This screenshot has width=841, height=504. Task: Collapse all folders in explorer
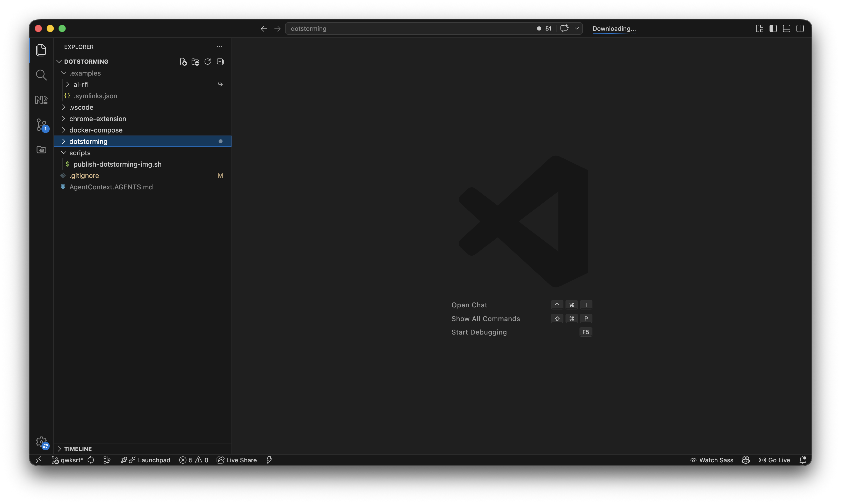[x=220, y=62]
